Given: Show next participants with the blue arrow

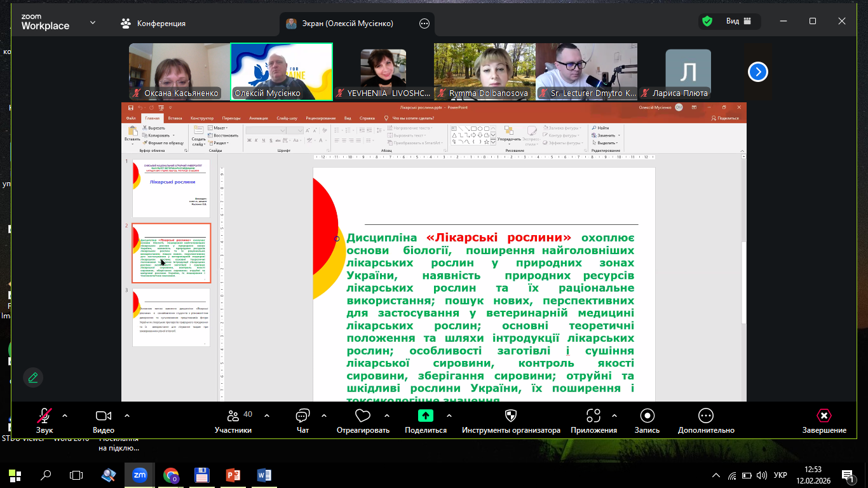Looking at the screenshot, I should point(757,72).
